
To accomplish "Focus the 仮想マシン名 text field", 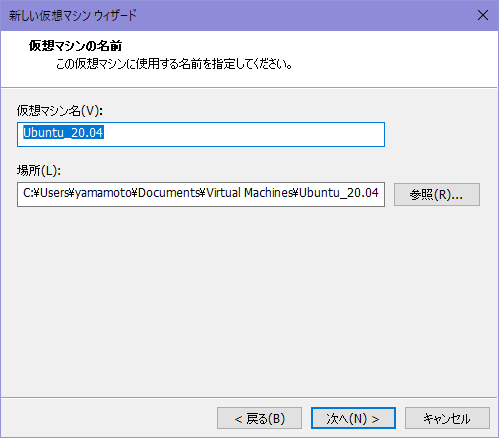I will click(201, 134).
